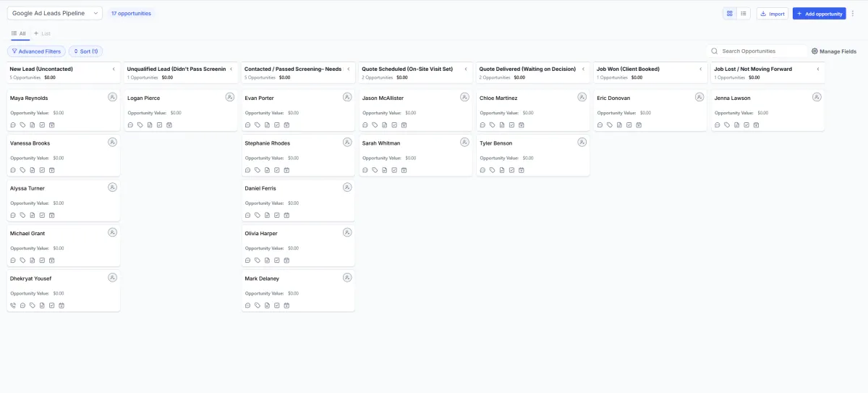
Task: Focus the Search Opportunities field
Action: (x=759, y=51)
